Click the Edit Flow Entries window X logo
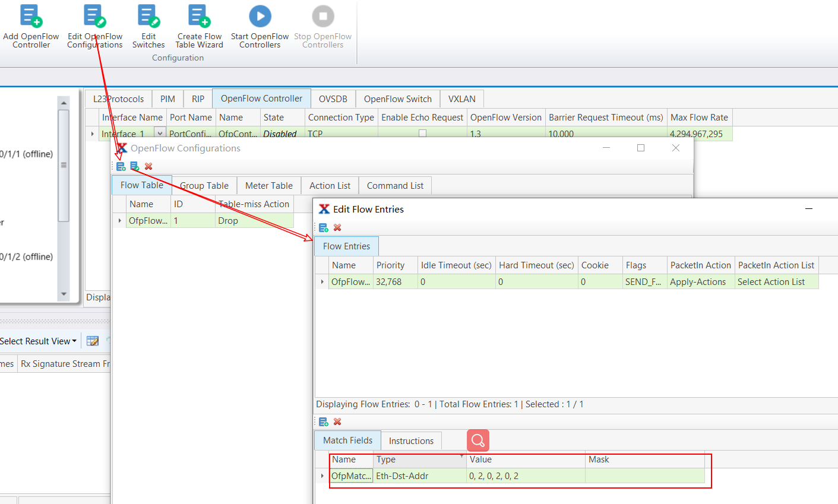This screenshot has height=504, width=838. 324,209
